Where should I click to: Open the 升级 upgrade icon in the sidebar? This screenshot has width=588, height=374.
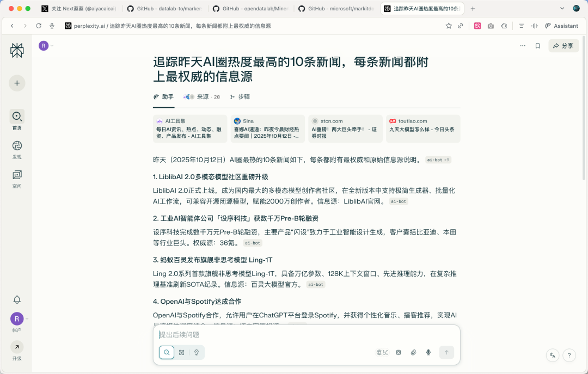17,346
